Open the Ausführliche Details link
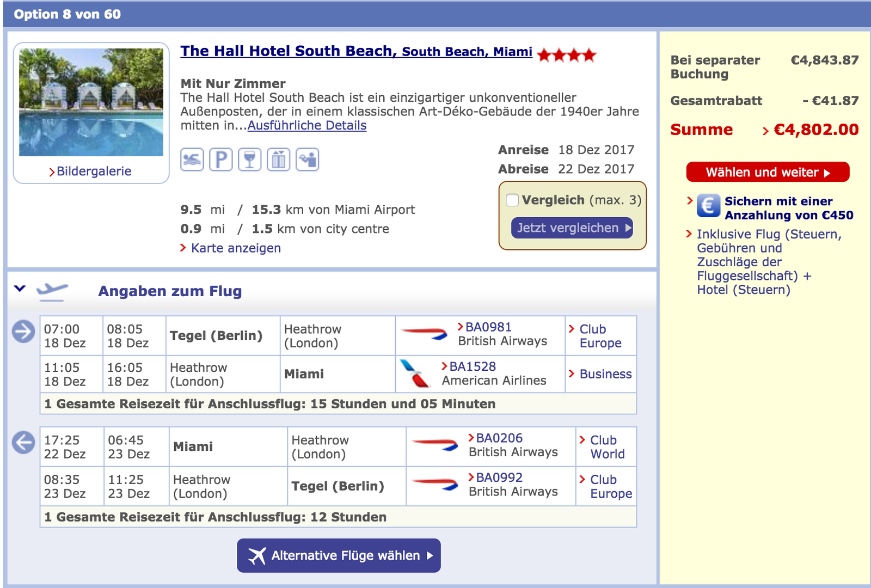 307,125
